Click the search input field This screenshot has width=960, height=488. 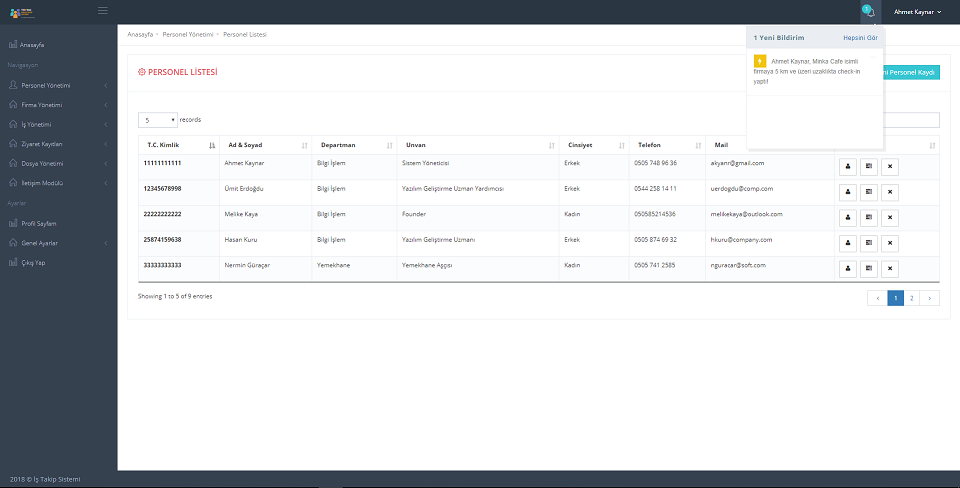(911, 120)
